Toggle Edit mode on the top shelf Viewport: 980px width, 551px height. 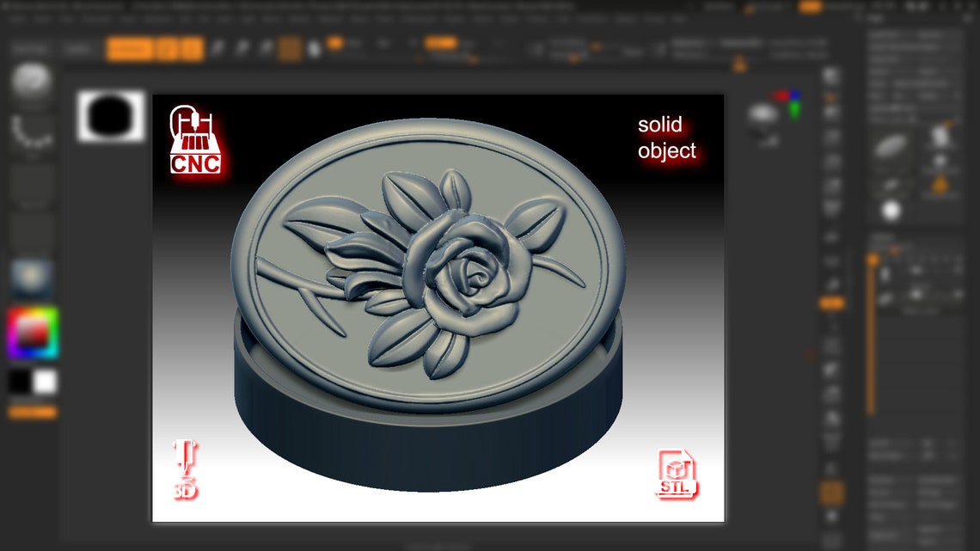pyautogui.click(x=127, y=49)
